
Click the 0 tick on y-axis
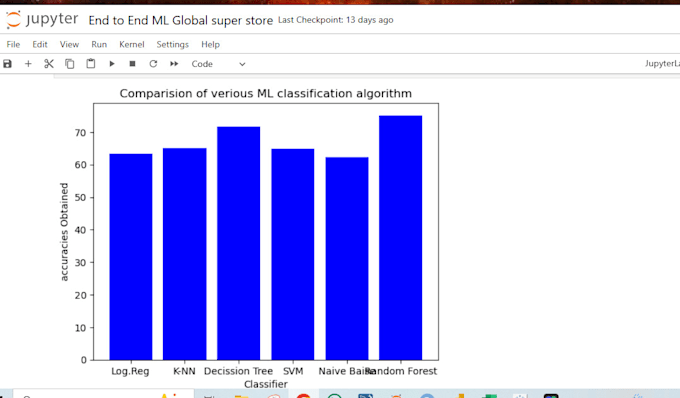coord(84,360)
